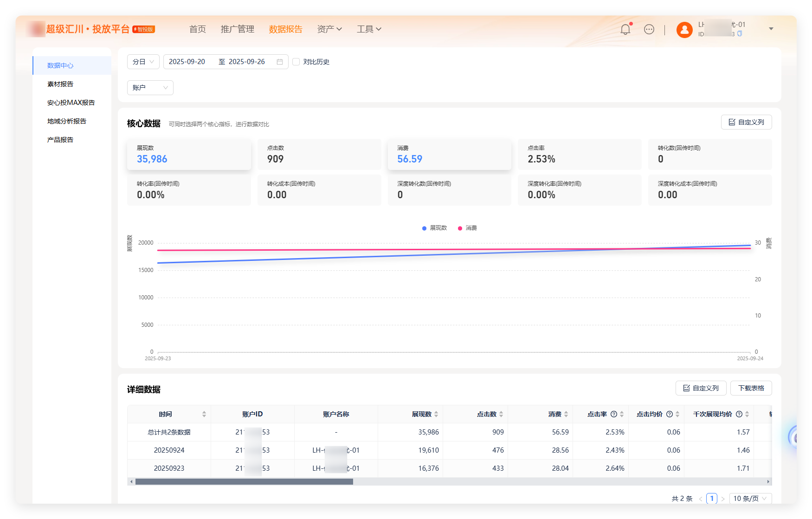
Task: Select the 点击率 core metric card
Action: point(580,154)
